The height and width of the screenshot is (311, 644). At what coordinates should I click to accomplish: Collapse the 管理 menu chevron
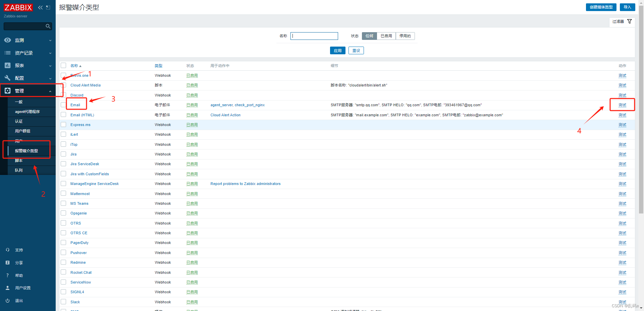pos(50,91)
